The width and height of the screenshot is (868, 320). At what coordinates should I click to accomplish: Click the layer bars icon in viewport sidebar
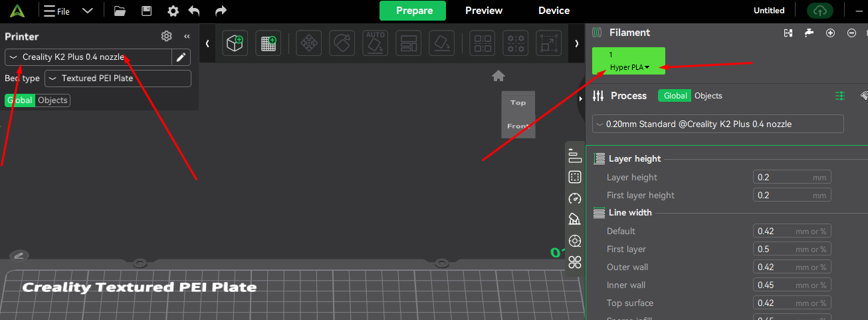(575, 156)
